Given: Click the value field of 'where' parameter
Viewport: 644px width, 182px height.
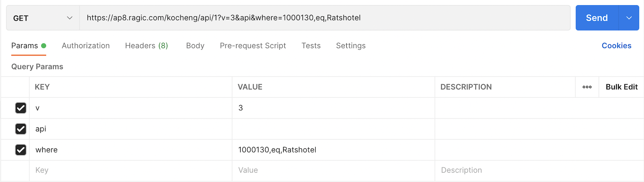Looking at the screenshot, I should pyautogui.click(x=333, y=150).
